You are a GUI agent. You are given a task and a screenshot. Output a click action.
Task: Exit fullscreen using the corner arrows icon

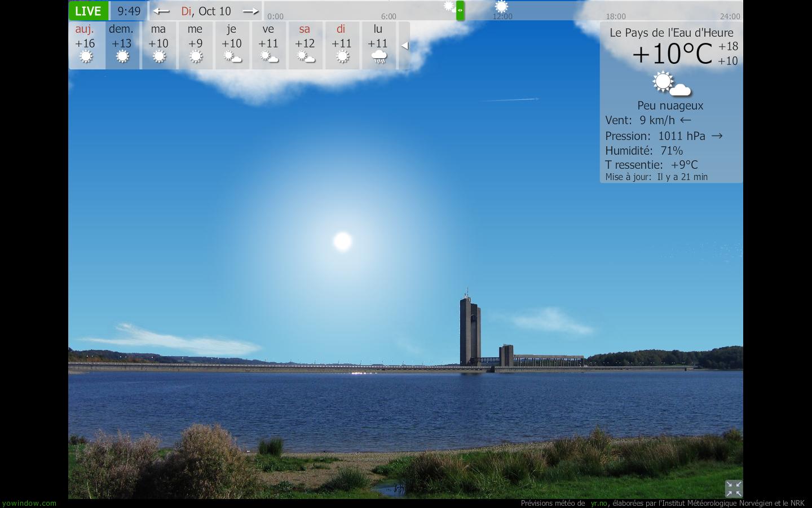[x=733, y=488]
